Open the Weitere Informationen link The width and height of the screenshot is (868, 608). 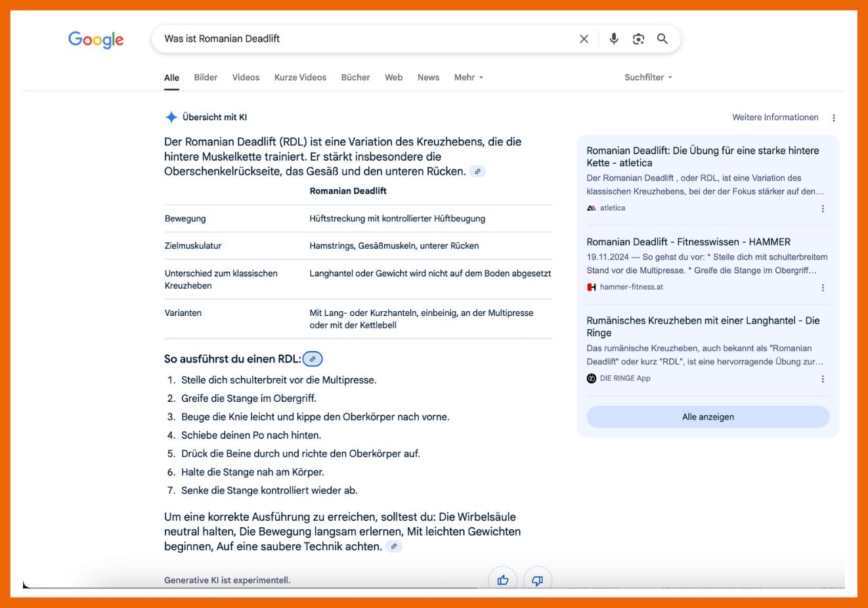tap(775, 117)
